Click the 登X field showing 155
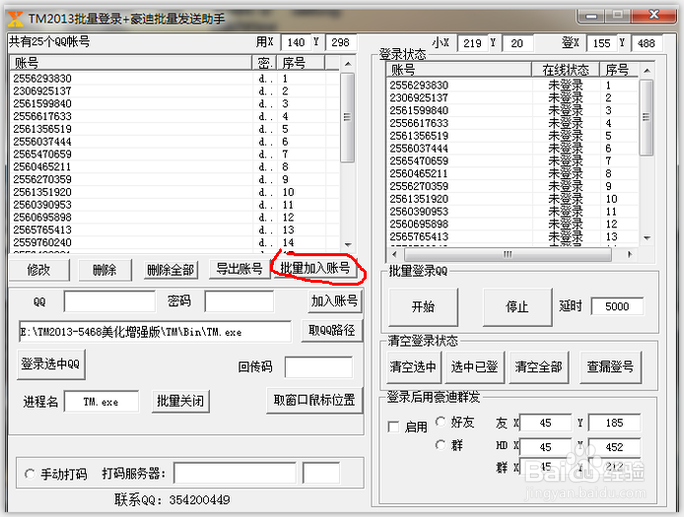Image resolution: width=684 pixels, height=517 pixels. click(602, 43)
